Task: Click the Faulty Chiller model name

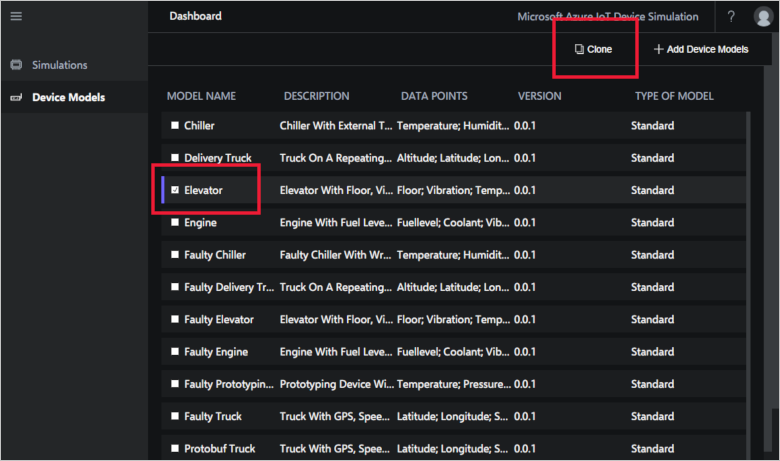Action: tap(215, 255)
